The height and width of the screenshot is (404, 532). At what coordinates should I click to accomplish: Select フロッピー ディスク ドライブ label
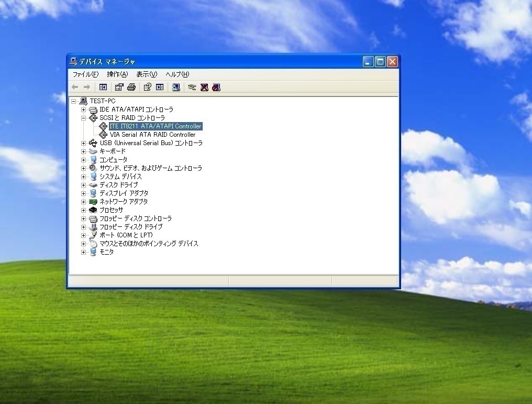point(131,227)
